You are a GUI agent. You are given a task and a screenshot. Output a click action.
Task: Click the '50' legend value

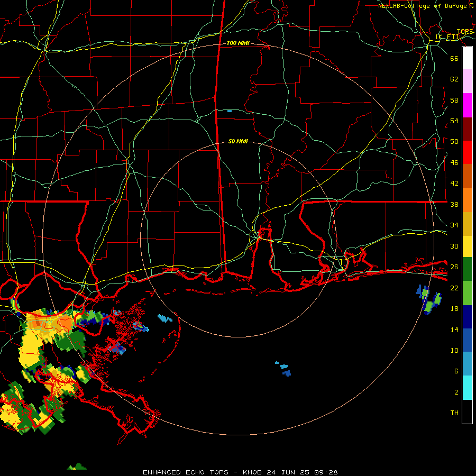(x=454, y=142)
